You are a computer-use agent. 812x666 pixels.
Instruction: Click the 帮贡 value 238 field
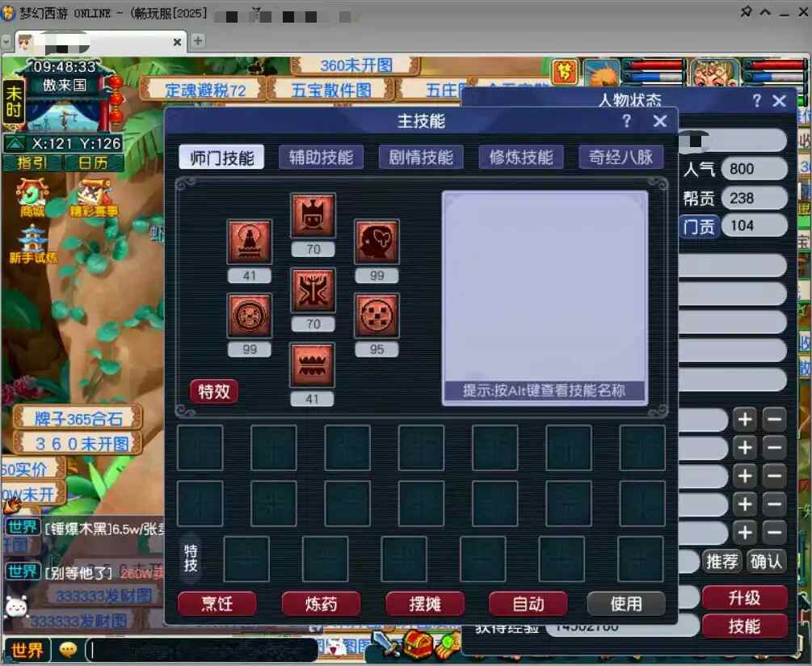point(754,198)
